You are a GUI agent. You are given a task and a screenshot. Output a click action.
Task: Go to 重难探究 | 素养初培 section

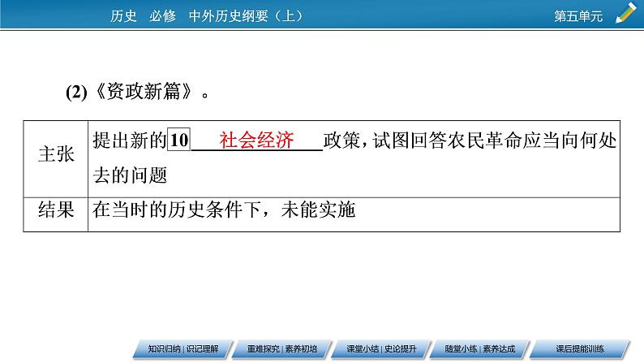(x=282, y=349)
